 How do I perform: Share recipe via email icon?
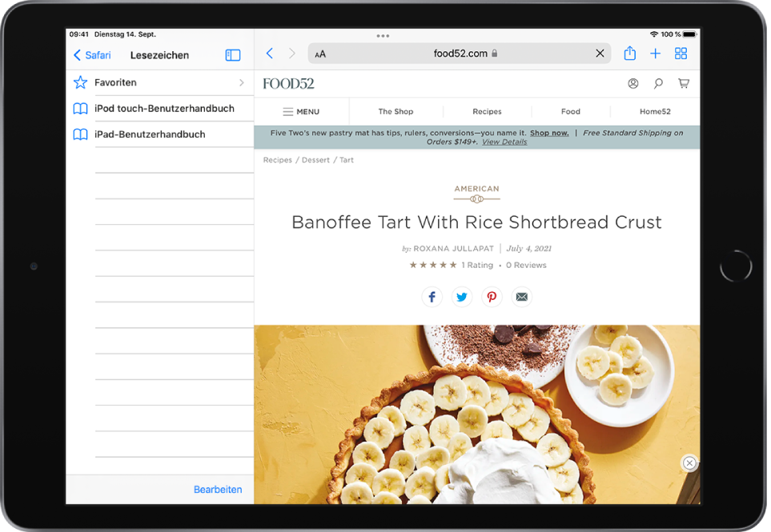click(x=521, y=298)
